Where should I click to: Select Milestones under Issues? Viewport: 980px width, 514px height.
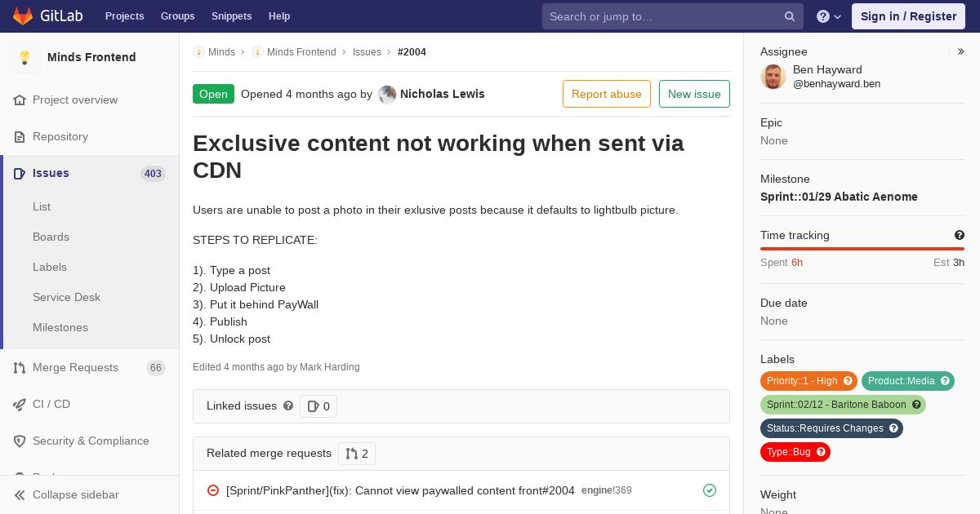(x=60, y=327)
